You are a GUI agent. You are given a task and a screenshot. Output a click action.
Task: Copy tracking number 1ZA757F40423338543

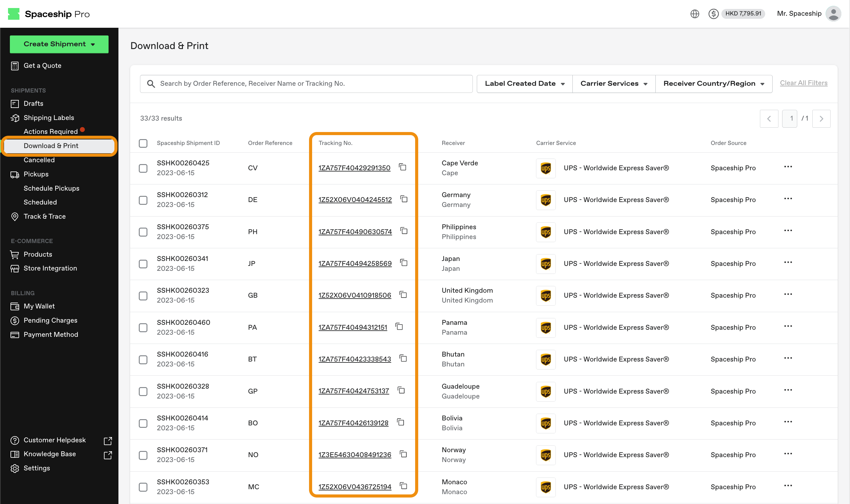click(403, 359)
